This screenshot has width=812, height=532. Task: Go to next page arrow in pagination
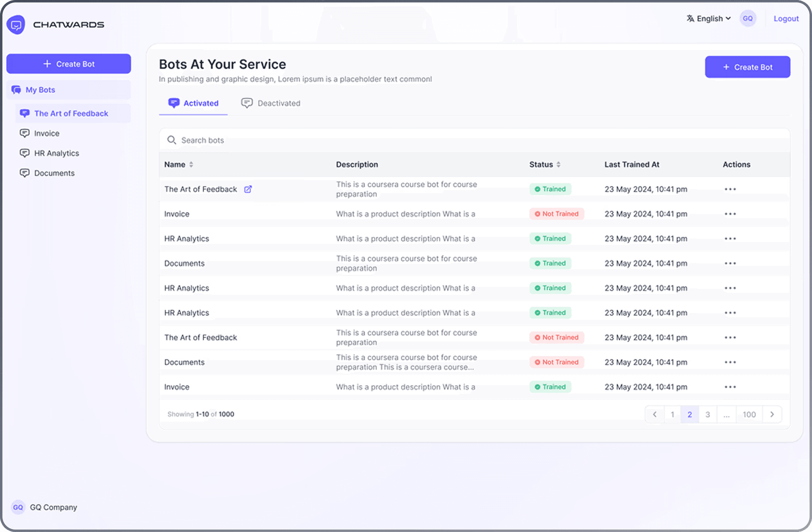[772, 414]
